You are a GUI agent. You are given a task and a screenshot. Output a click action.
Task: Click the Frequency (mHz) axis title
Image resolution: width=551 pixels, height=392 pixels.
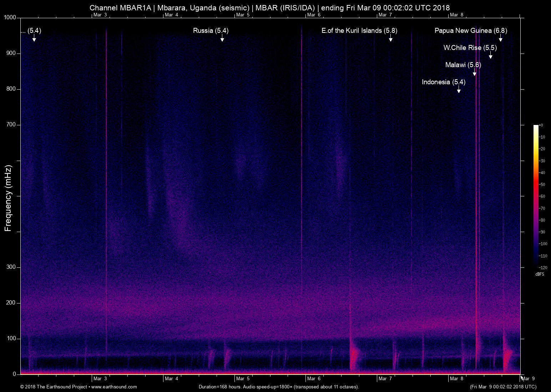click(8, 198)
